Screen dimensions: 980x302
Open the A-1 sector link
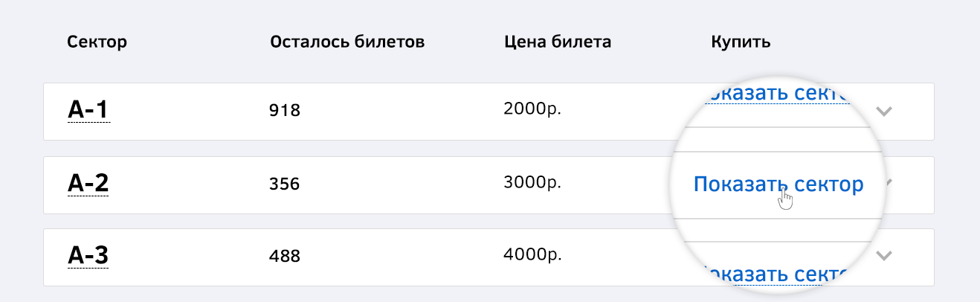point(88,110)
